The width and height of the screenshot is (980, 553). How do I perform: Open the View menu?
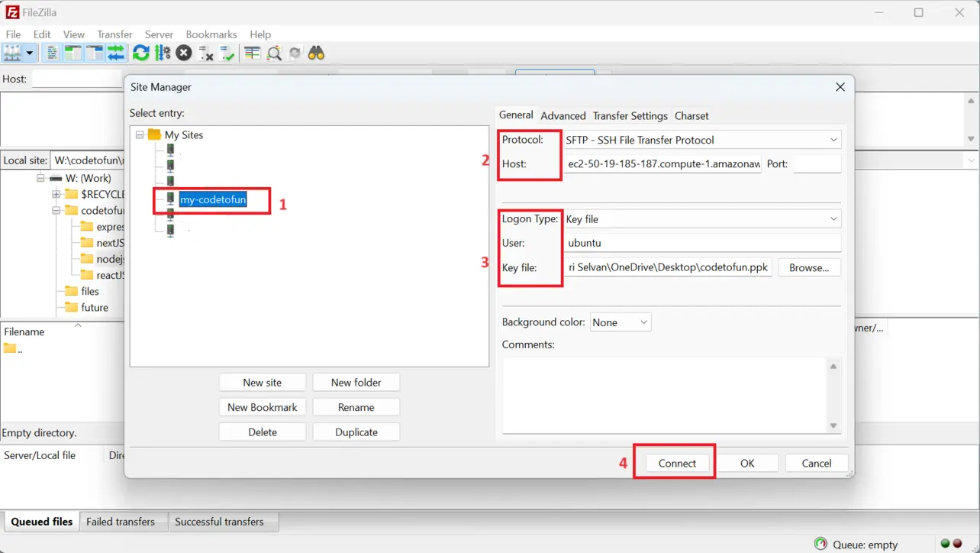74,34
